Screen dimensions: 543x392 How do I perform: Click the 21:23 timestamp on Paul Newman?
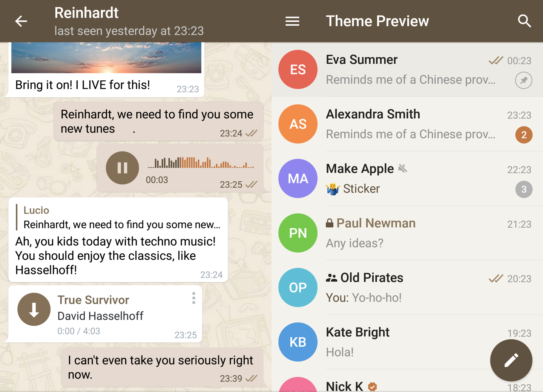[519, 224]
